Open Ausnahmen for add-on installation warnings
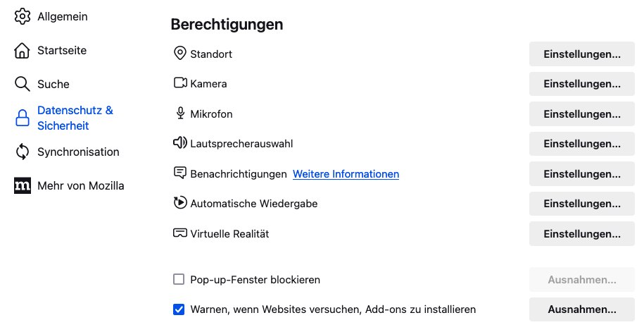The height and width of the screenshot is (332, 644). pyautogui.click(x=582, y=309)
